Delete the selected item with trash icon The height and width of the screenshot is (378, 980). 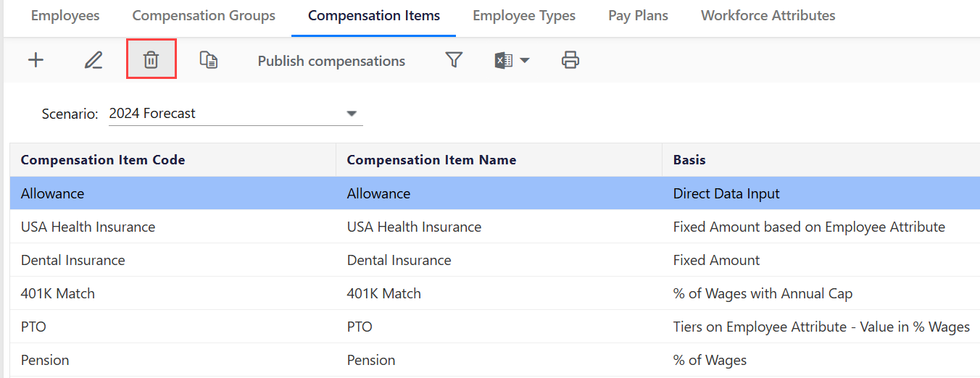click(x=151, y=60)
